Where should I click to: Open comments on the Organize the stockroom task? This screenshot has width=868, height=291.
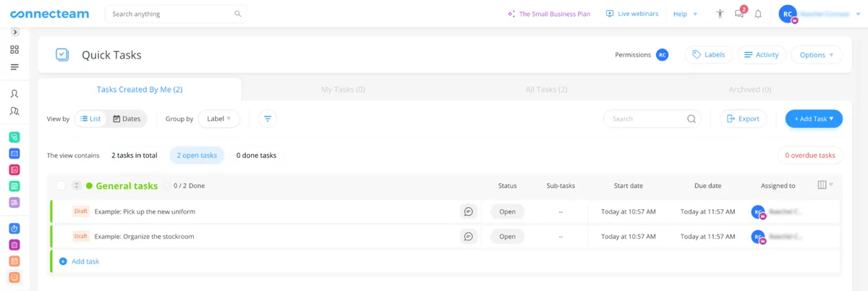(x=469, y=236)
